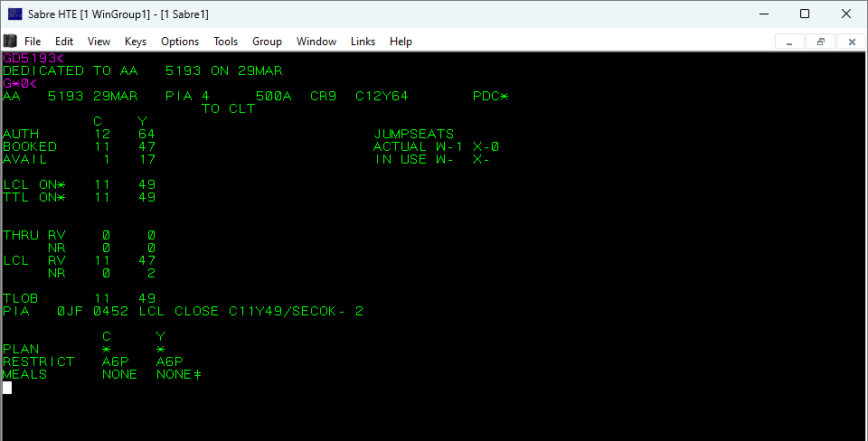Open the Edit menu
Viewport: 868px width, 441px height.
(x=64, y=42)
